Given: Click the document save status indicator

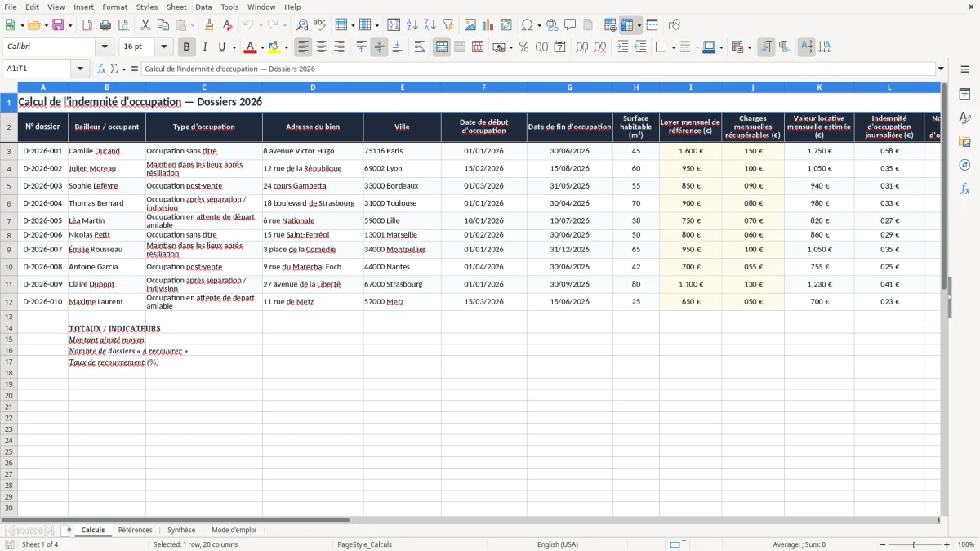Looking at the screenshot, I should [x=10, y=544].
